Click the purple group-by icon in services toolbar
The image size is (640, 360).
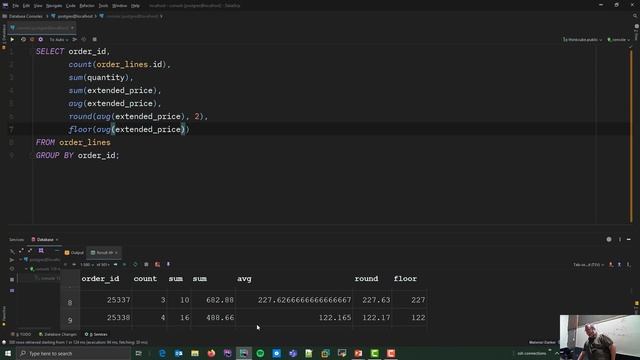[41, 251]
